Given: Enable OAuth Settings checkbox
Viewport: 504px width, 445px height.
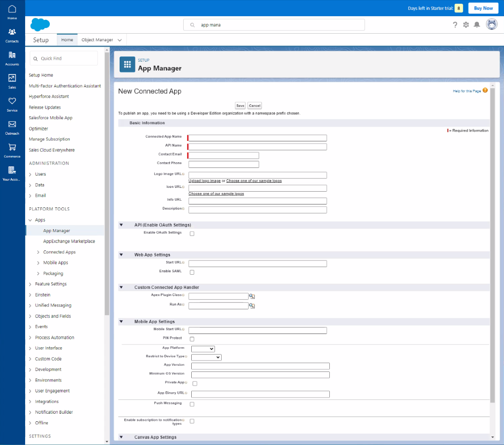Looking at the screenshot, I should (192, 233).
